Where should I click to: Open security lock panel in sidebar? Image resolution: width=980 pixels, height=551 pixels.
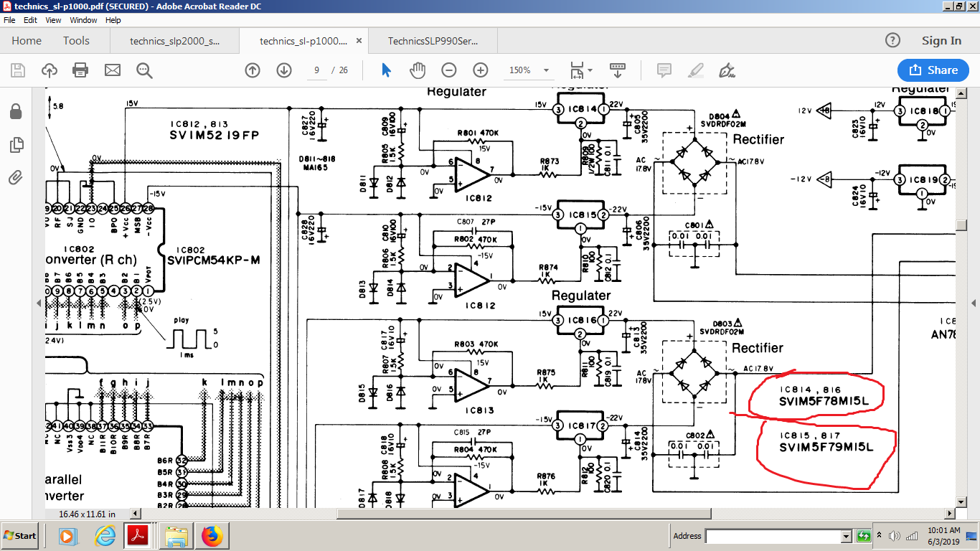click(16, 112)
